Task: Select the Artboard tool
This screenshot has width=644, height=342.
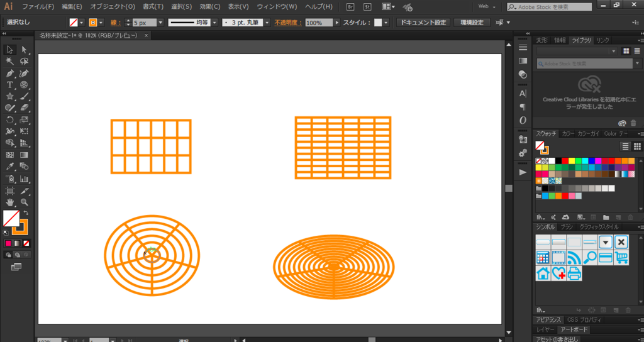Action: (10, 191)
